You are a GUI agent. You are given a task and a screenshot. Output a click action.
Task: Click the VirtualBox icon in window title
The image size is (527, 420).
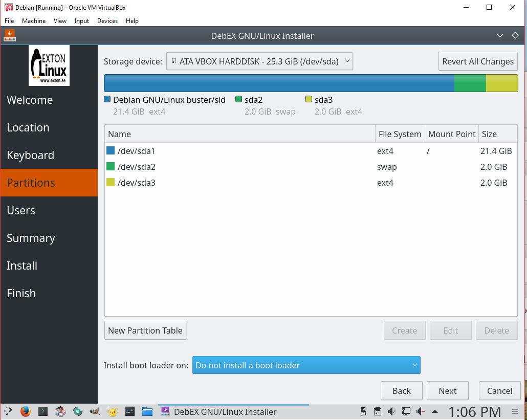tap(8, 7)
